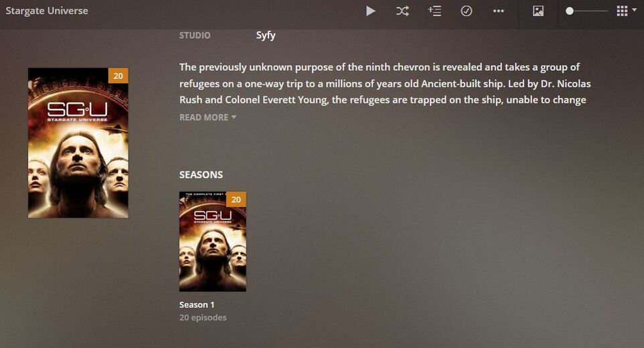644x348 pixels.
Task: Shuffle the show episodes
Action: [x=402, y=11]
